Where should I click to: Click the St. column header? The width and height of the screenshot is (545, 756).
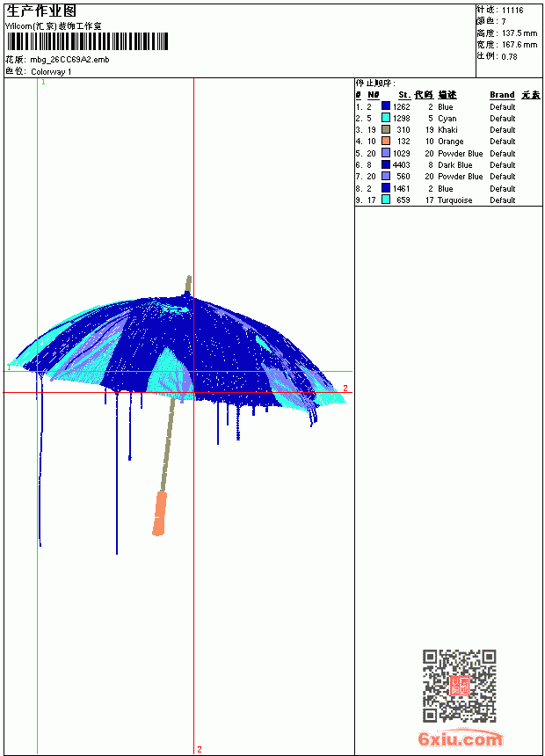point(404,95)
